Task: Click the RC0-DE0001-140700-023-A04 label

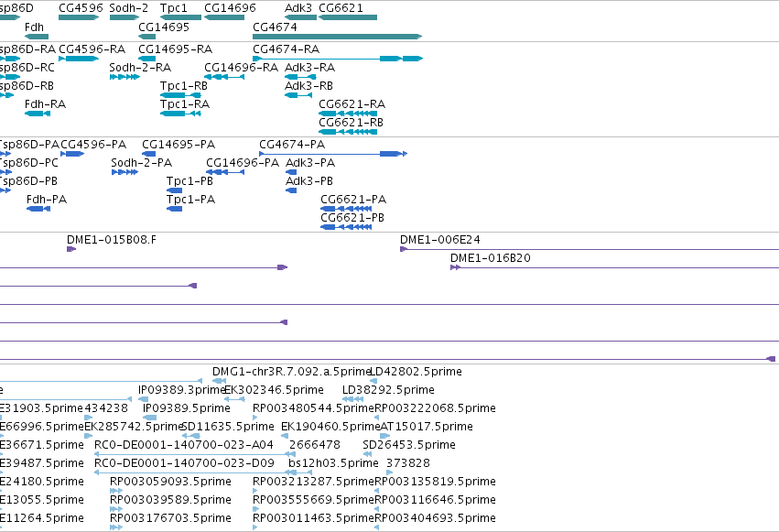Action: [184, 445]
